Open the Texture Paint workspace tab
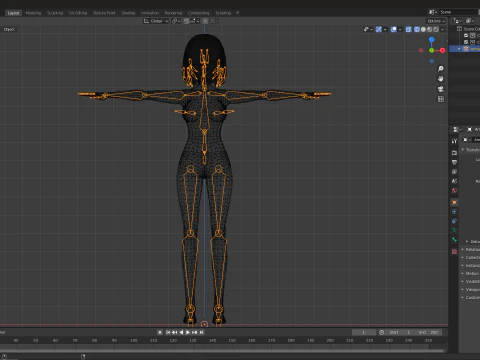The width and height of the screenshot is (480, 360). pyautogui.click(x=104, y=13)
